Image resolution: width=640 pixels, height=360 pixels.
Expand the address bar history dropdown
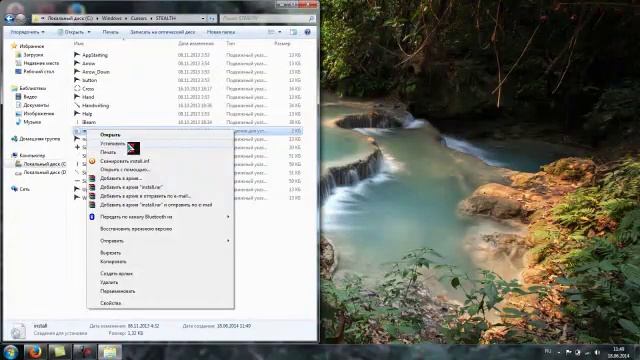[203, 18]
